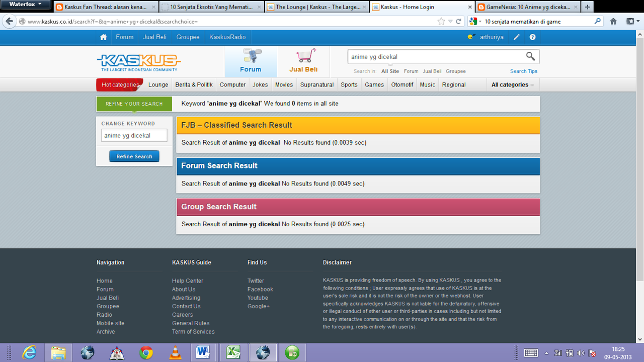The width and height of the screenshot is (644, 362).
Task: Open Mobile site footer link
Action: 110,323
